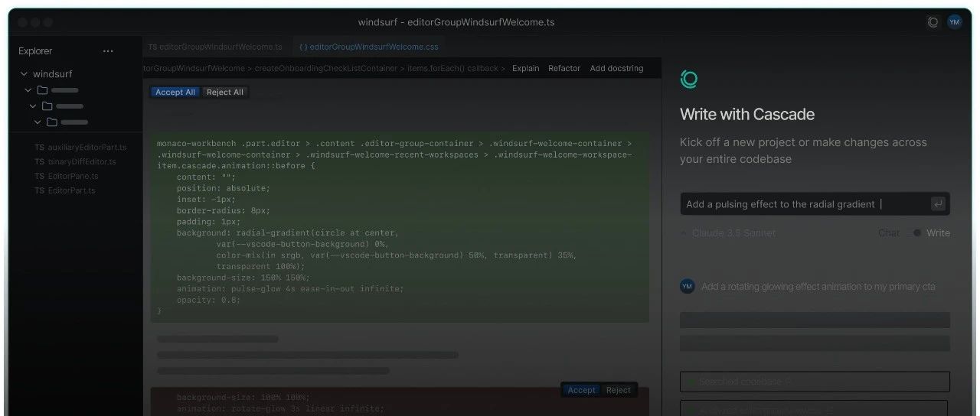Click the window title 'windsurf - editorGroupWindsurfWelcome.ts'
The image size is (980, 416).
click(x=456, y=22)
